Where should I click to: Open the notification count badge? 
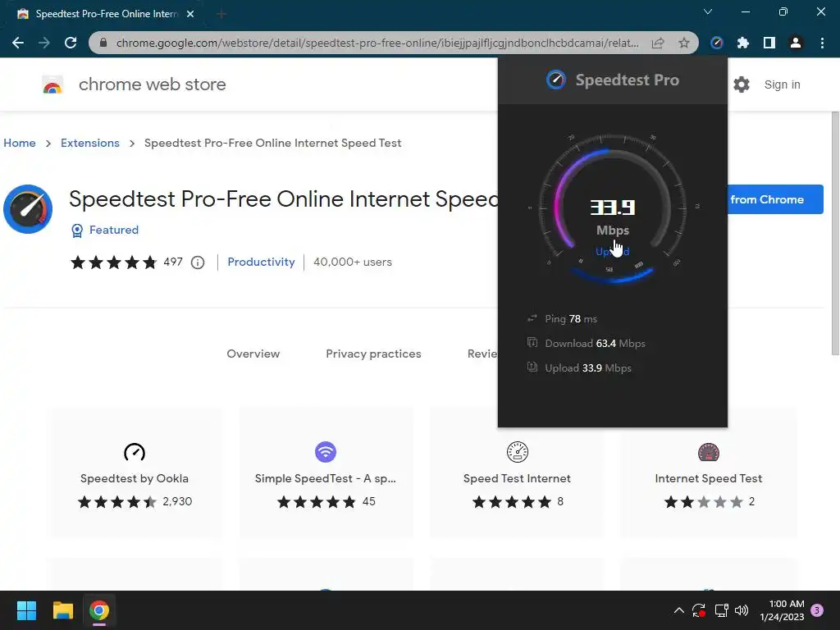817,610
